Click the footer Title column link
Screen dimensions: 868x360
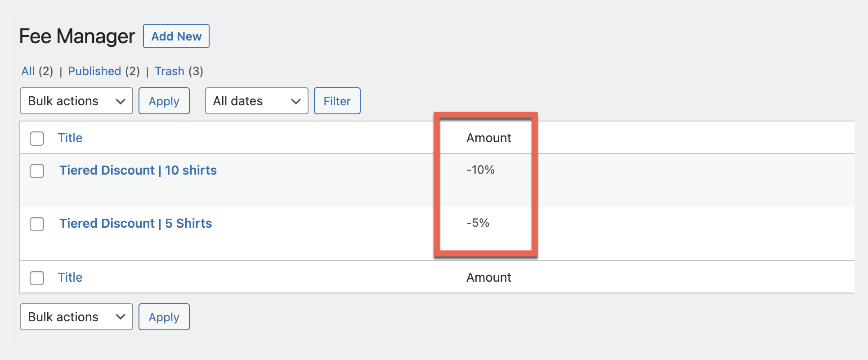[x=70, y=278]
